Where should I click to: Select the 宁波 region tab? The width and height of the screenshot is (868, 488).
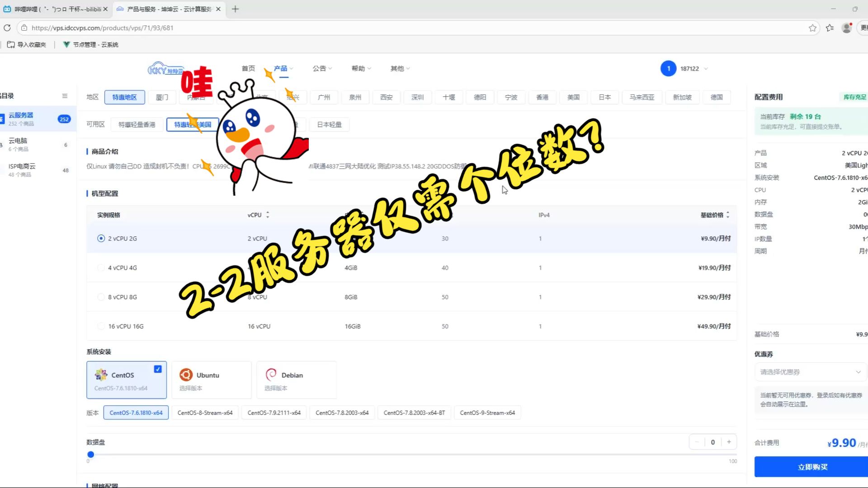click(x=511, y=97)
